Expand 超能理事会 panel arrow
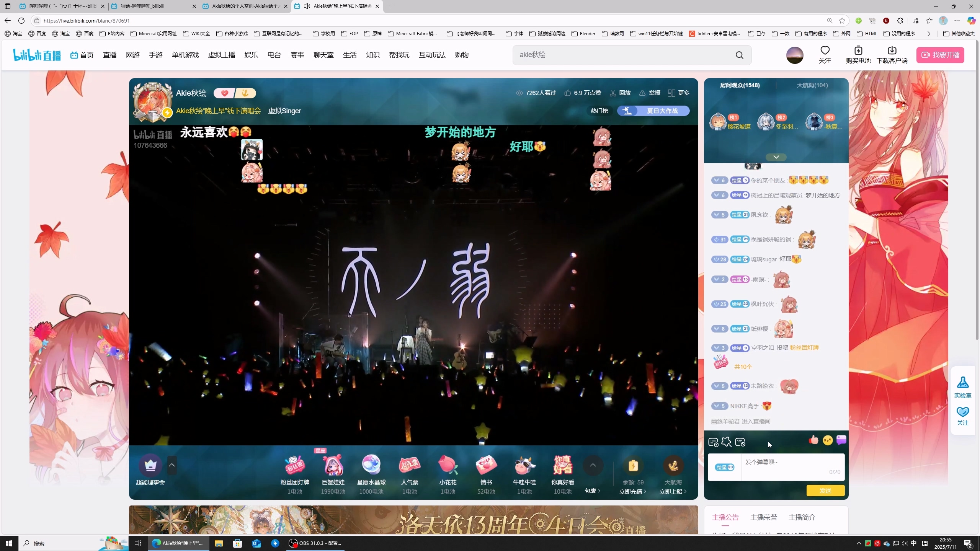Image resolution: width=980 pixels, height=551 pixels. pos(172,465)
